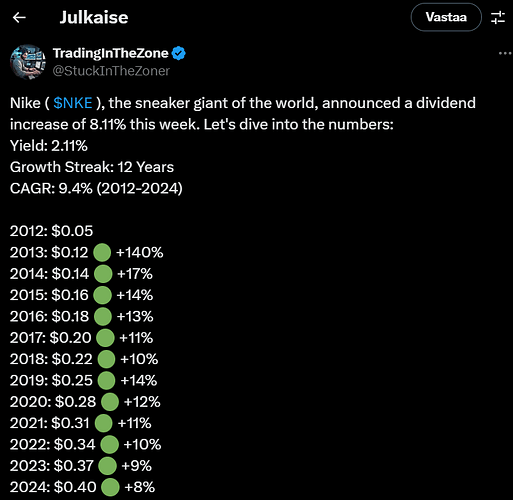
Task: Open the reply filter settings icon
Action: click(498, 17)
